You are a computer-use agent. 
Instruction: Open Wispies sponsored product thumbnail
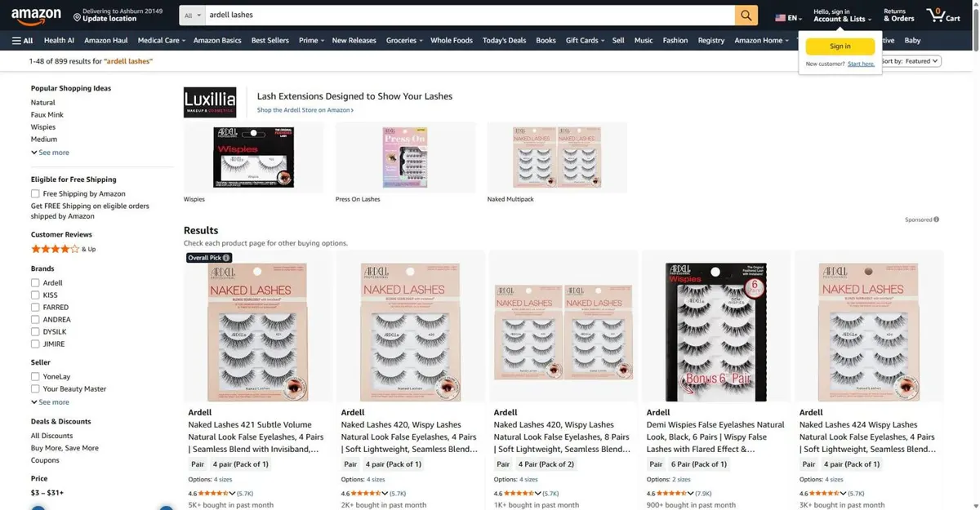click(253, 157)
